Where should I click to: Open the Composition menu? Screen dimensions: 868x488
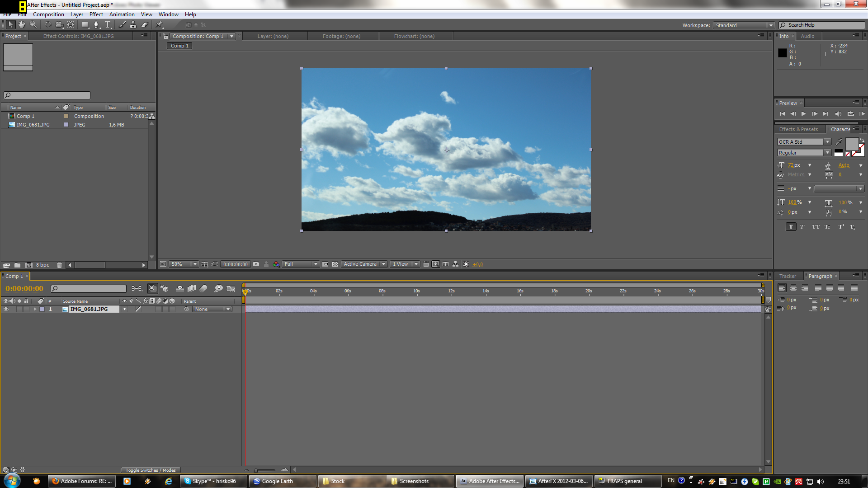(48, 14)
